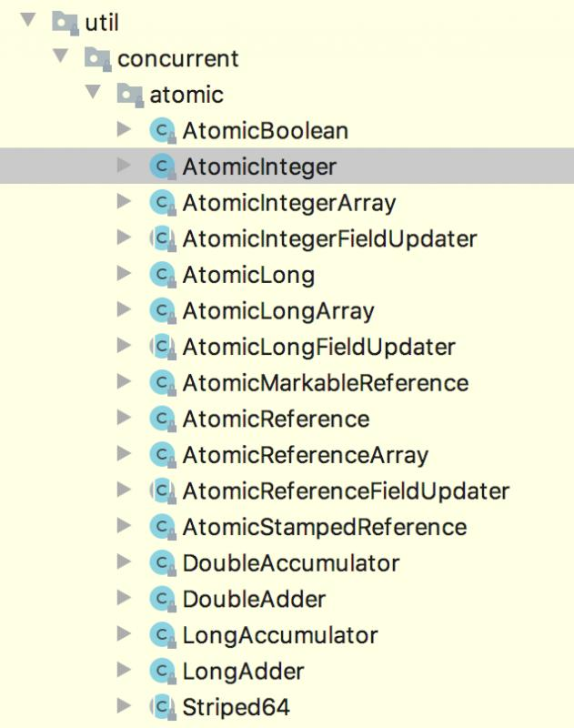Click the AtomicBoolean class icon
574x728 pixels.
[163, 131]
